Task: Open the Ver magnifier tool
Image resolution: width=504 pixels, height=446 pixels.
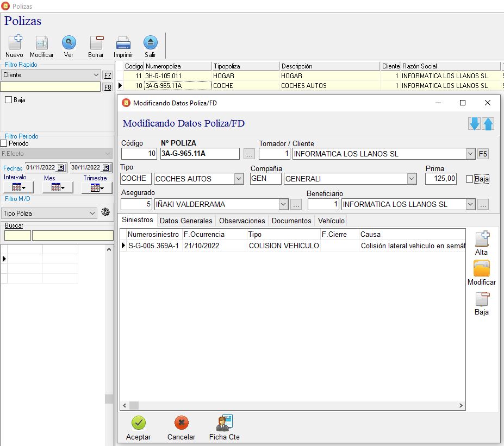Action: pyautogui.click(x=69, y=42)
